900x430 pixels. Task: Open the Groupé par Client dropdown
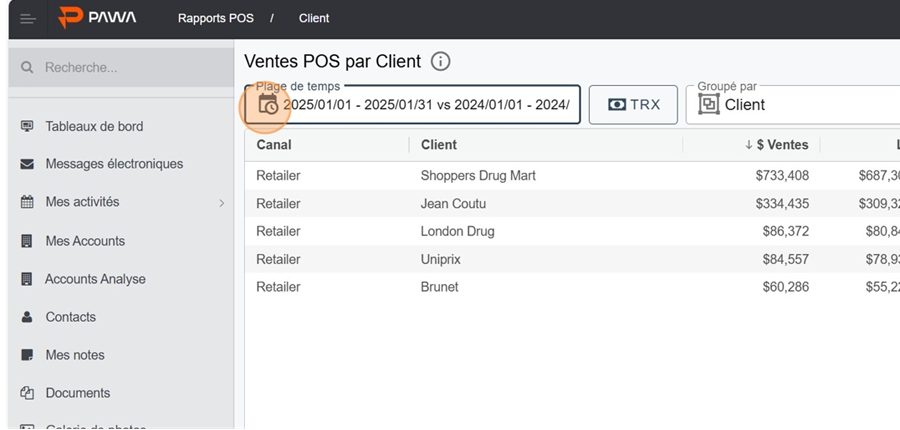tap(793, 104)
